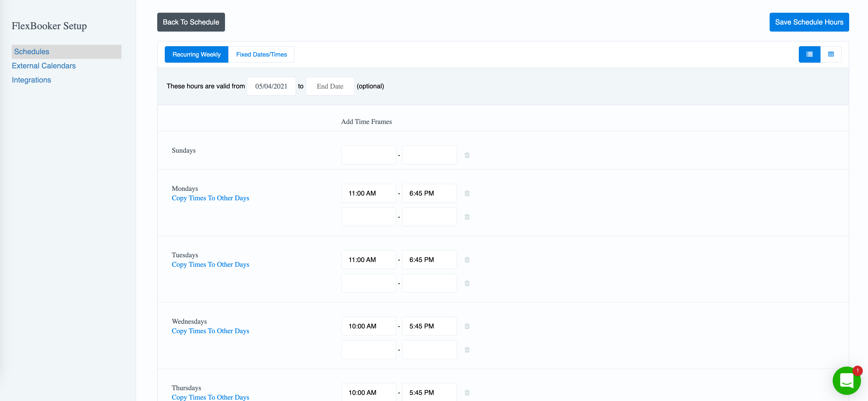Click the Thursdays day label
868x401 pixels.
click(186, 388)
